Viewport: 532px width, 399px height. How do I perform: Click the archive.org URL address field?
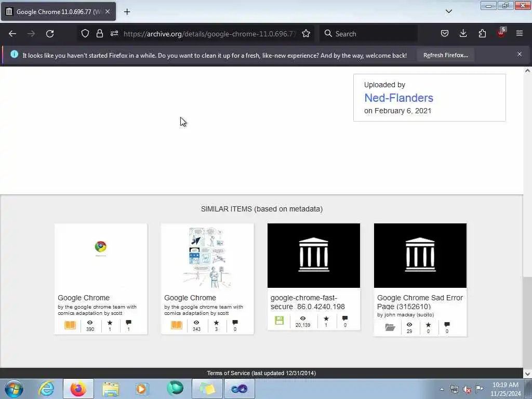209,34
